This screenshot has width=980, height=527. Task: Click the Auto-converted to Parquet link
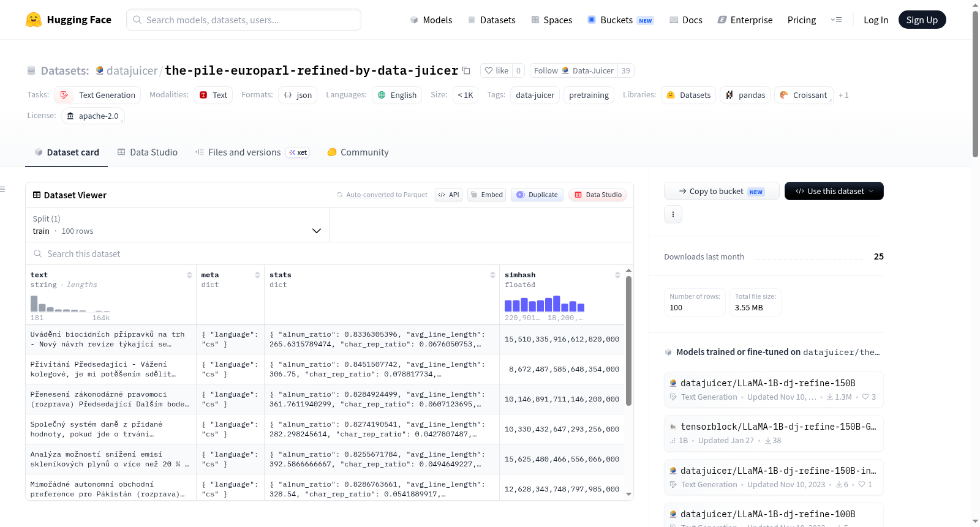tap(386, 195)
